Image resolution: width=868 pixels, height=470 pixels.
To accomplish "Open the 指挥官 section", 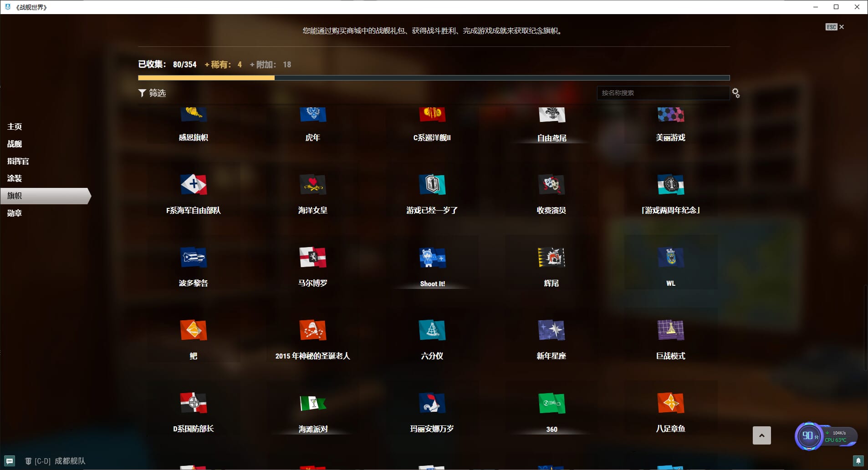I will click(18, 161).
